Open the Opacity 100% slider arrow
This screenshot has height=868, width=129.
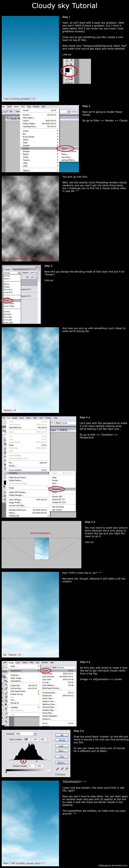click(36, 273)
